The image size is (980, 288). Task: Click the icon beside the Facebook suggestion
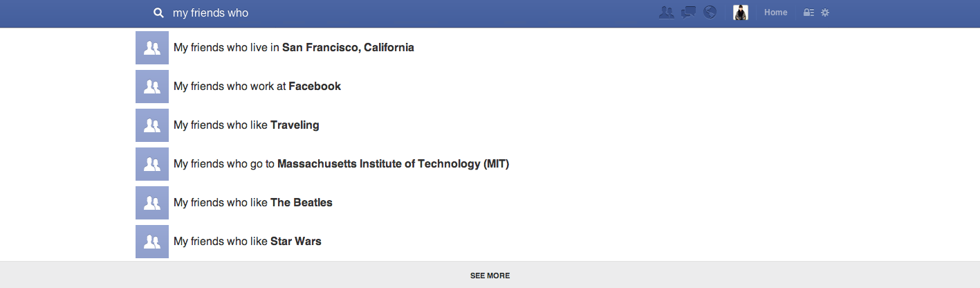pyautogui.click(x=152, y=87)
